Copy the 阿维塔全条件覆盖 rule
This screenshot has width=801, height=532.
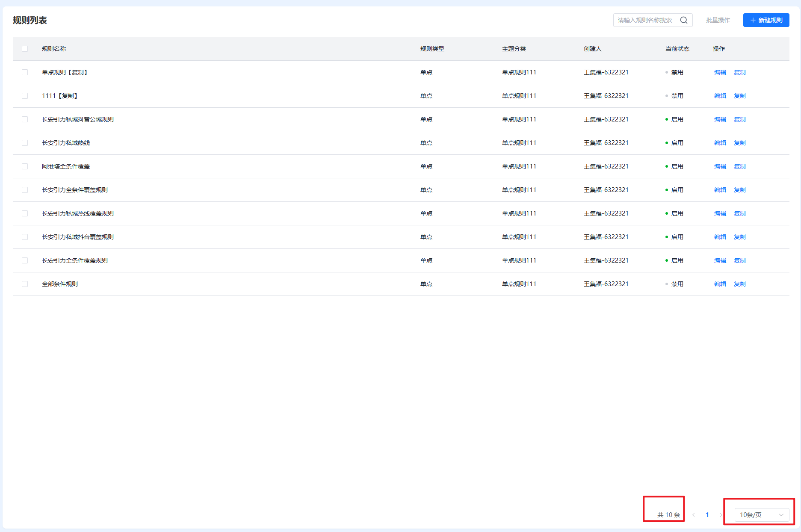pos(739,166)
